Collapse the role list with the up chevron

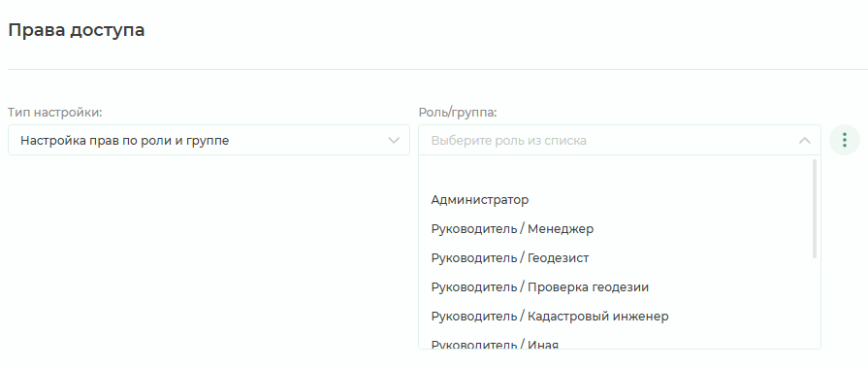pyautogui.click(x=804, y=141)
